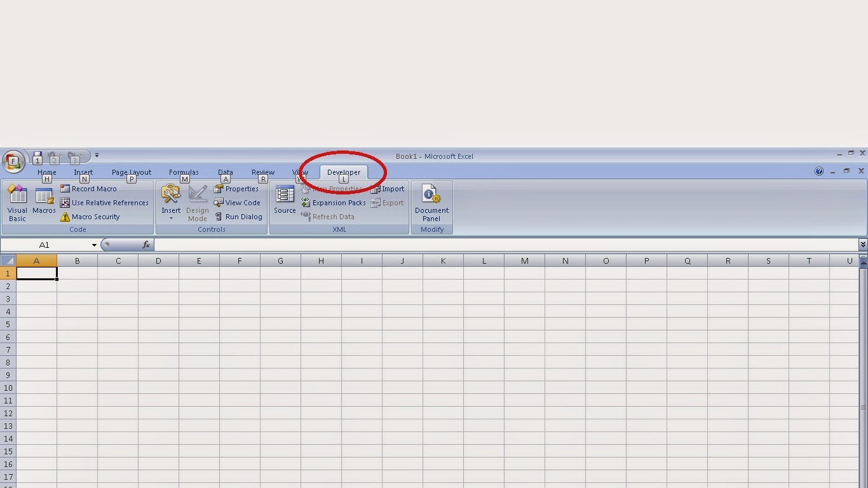Open the Macros dialog

coord(44,200)
